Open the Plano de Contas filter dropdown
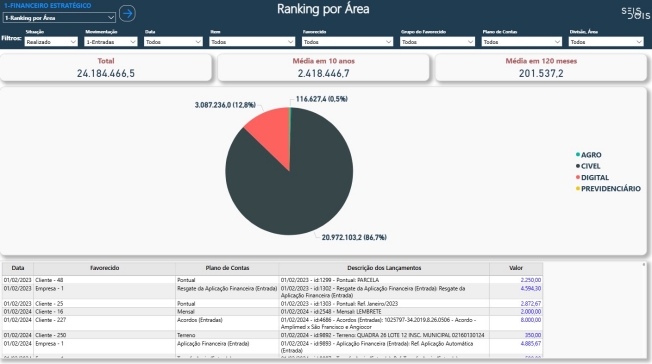 point(521,42)
